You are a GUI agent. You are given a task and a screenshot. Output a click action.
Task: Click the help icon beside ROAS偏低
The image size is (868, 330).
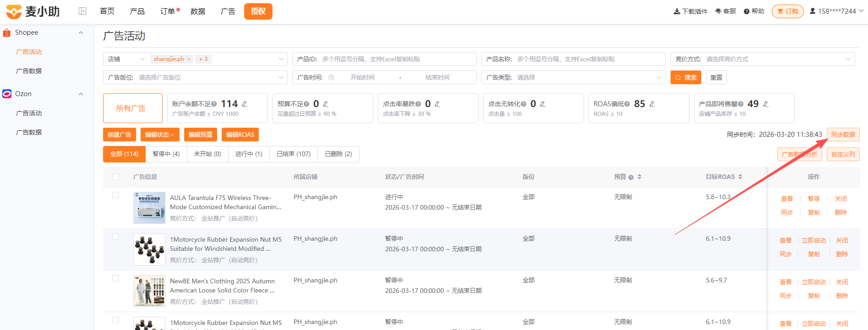627,104
